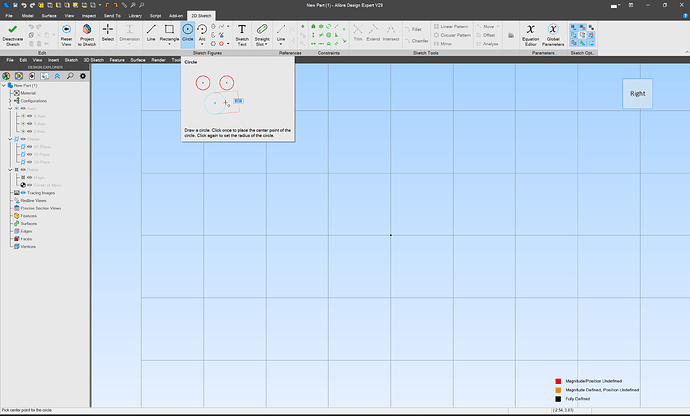Collapse the New Part (1) tree root
Screen dimensions: 690x416
(4, 85)
